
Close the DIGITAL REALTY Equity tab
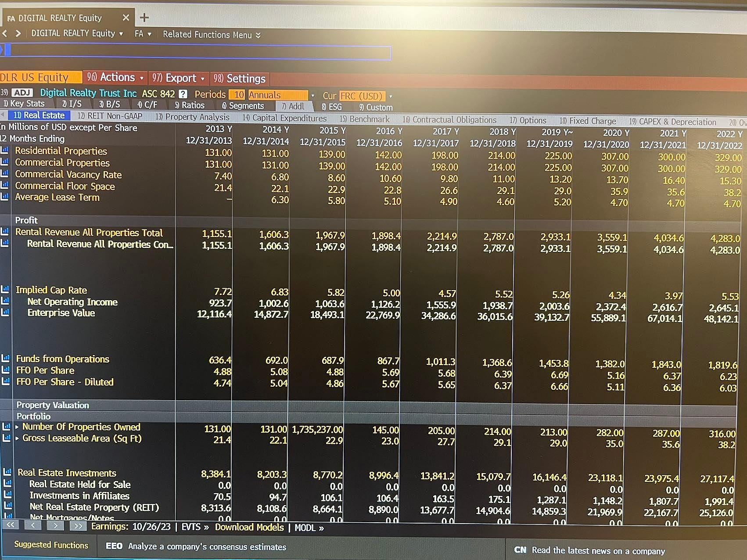coord(126,18)
